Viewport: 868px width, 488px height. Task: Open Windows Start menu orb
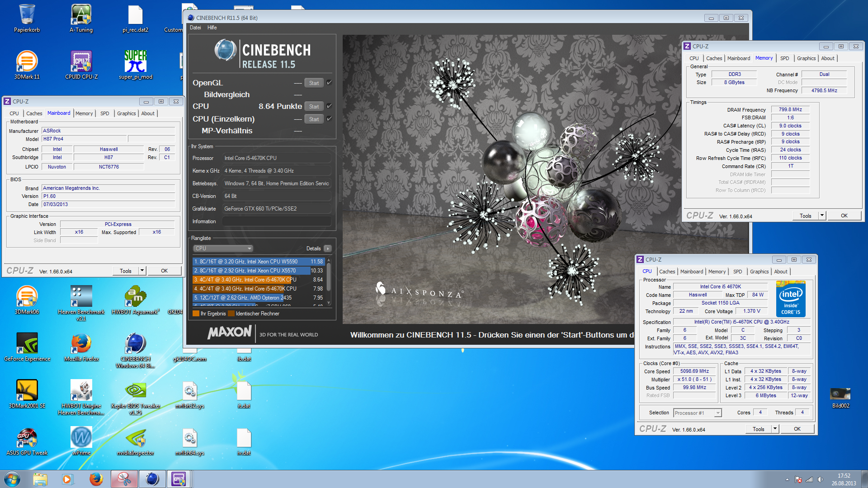pyautogui.click(x=12, y=479)
